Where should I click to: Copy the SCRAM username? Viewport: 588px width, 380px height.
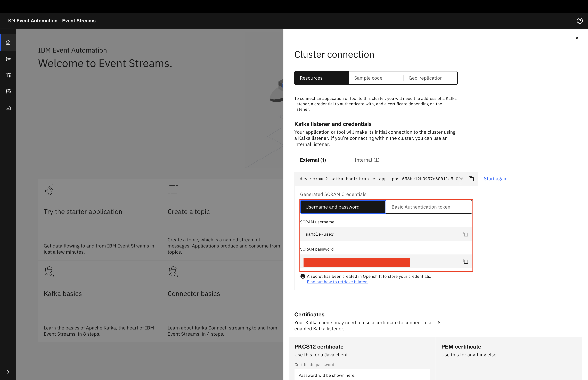(x=465, y=234)
